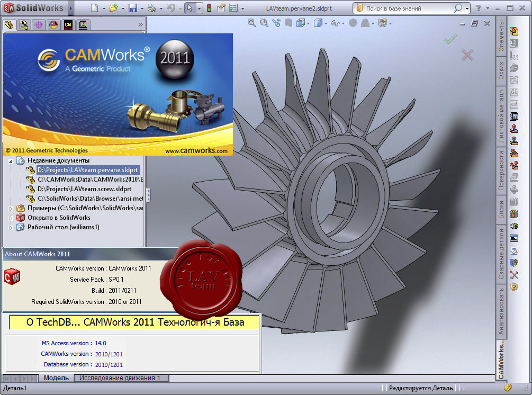Viewport: 532px width, 395px height.
Task: Click in the knowledge base search field
Action: pyautogui.click(x=407, y=8)
